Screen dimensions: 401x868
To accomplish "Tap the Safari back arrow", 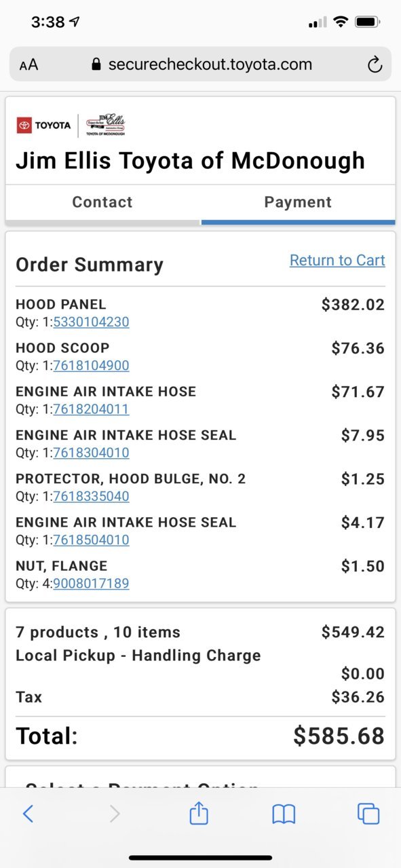I will pos(28,814).
